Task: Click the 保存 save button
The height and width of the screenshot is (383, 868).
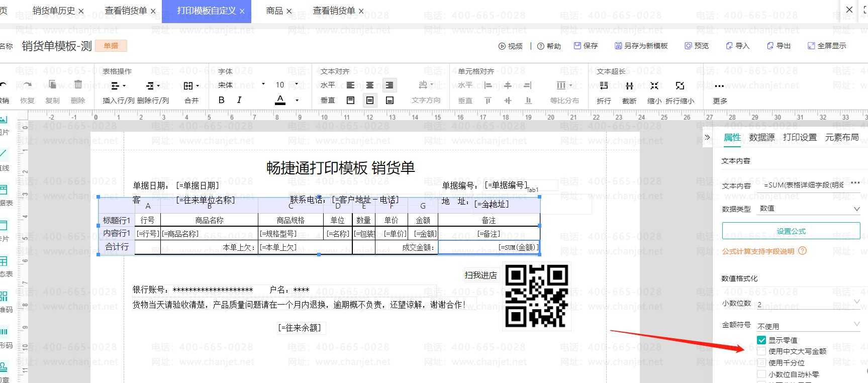Action: [586, 46]
